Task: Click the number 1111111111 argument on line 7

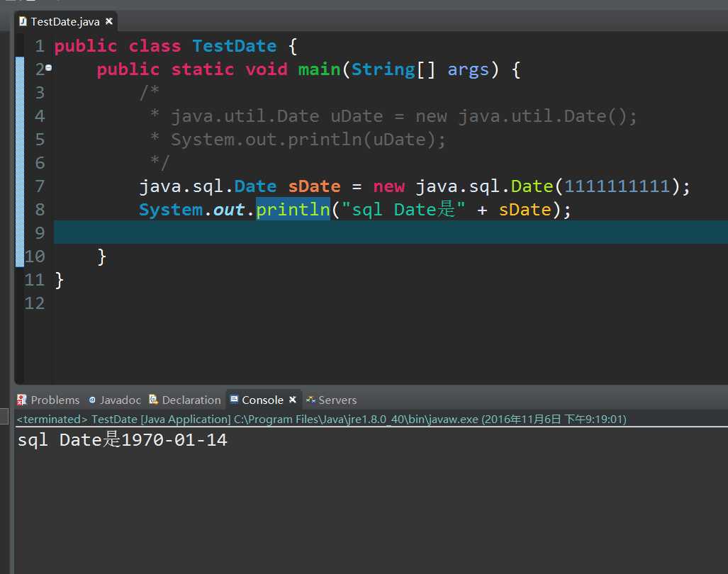Action: coord(617,186)
